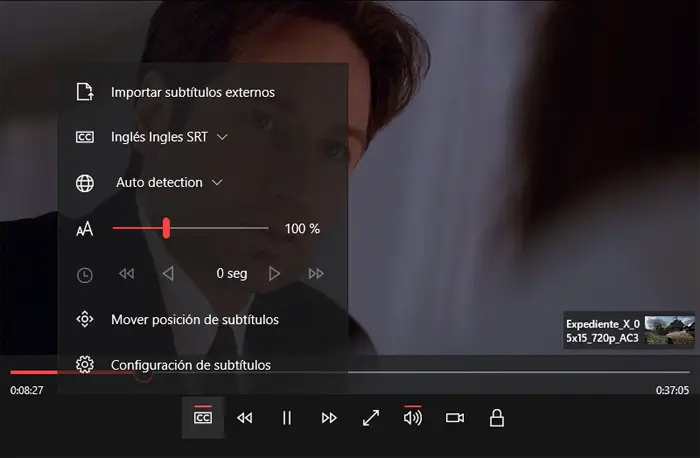Screen dimensions: 700x458
Task: Click the Expediente_X_05x15_720p_AC3 file title
Action: click(x=603, y=331)
